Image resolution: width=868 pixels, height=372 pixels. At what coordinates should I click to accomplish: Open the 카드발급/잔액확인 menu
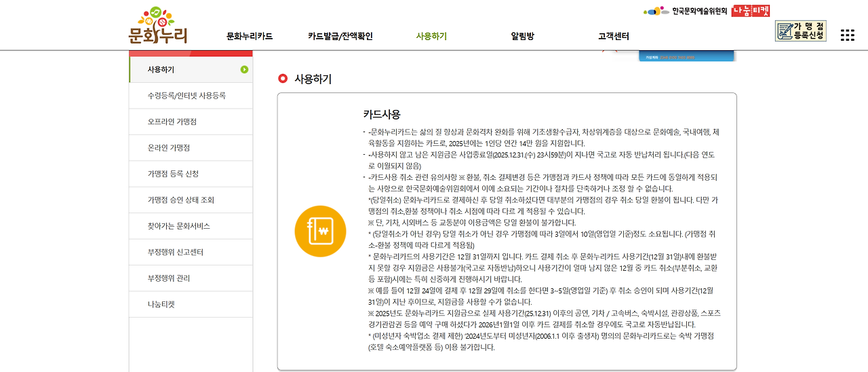pos(340,36)
